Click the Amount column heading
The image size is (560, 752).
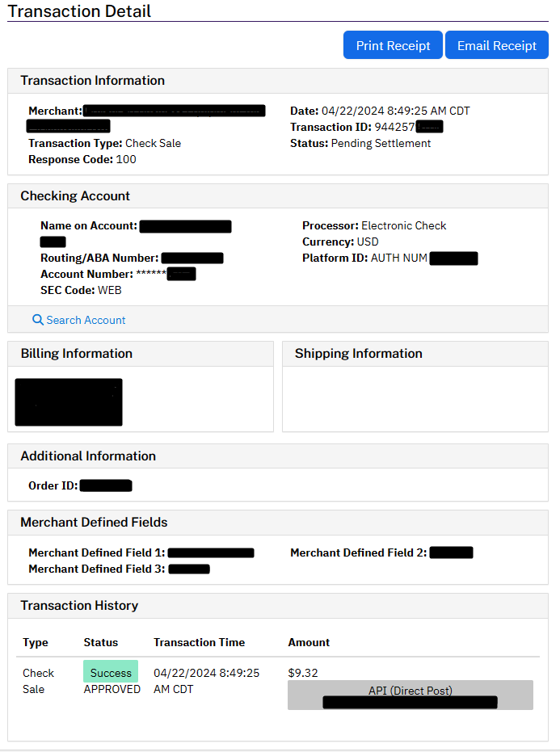click(309, 642)
